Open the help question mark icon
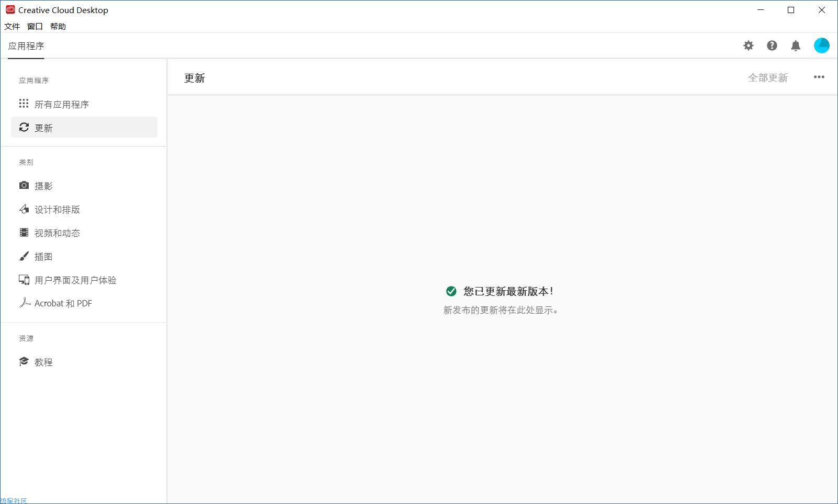 coord(772,45)
